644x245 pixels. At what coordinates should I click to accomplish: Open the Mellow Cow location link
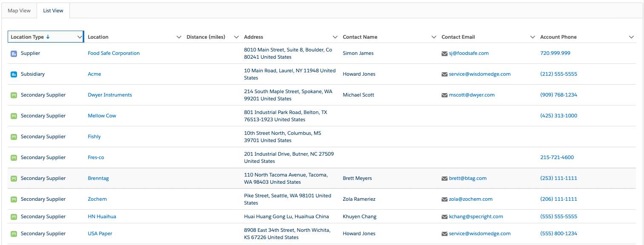tap(102, 116)
